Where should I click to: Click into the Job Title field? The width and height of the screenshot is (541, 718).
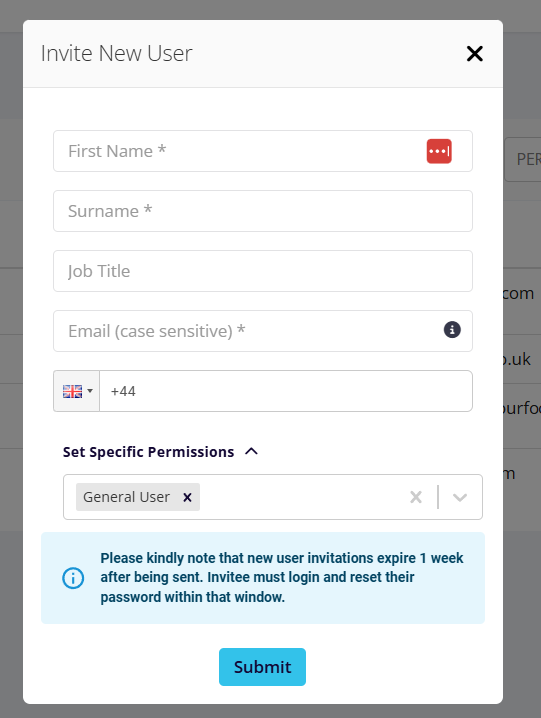[263, 271]
